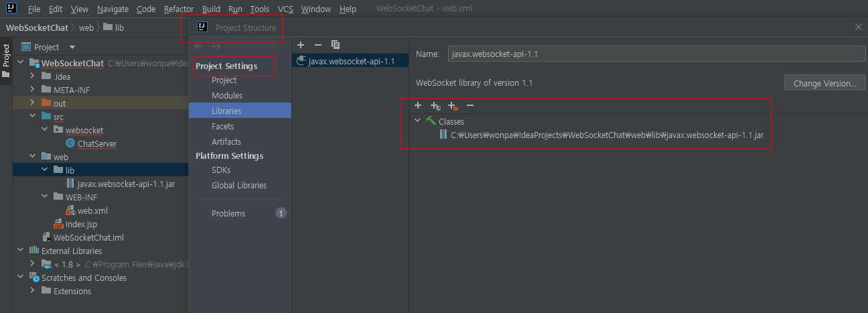Toggle the Project tool window side tab
Screen dimensions: 868x313
pos(6,60)
